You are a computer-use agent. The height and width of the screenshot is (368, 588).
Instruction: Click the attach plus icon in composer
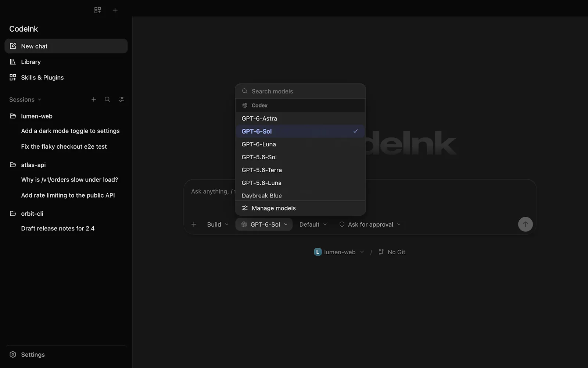(x=194, y=224)
